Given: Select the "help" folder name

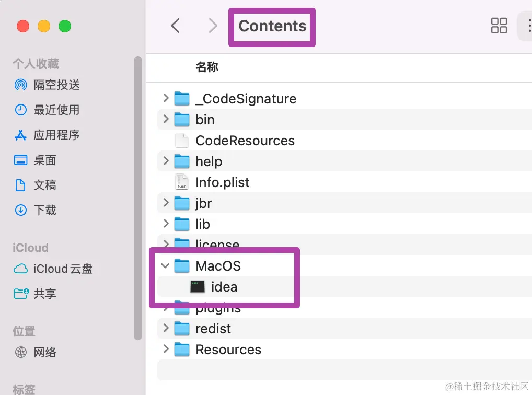Looking at the screenshot, I should 209,161.
